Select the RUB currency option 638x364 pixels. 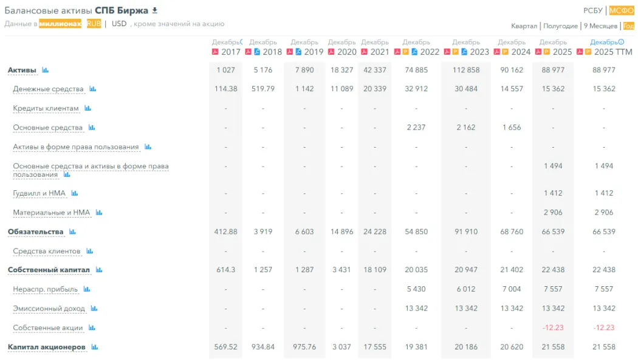[94, 24]
